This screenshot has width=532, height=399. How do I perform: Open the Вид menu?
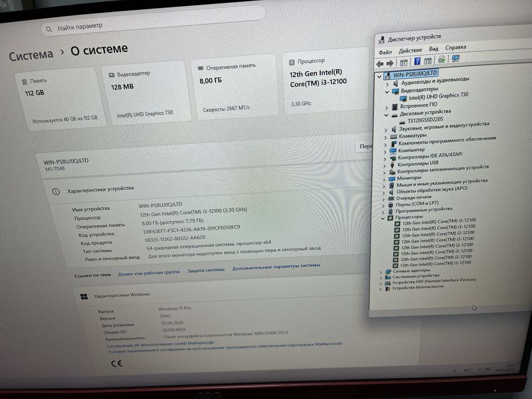point(433,49)
